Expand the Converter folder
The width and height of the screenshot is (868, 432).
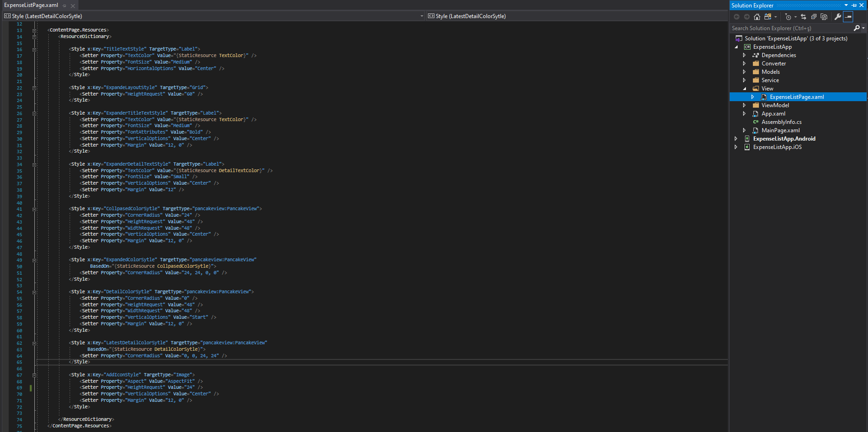(x=745, y=64)
